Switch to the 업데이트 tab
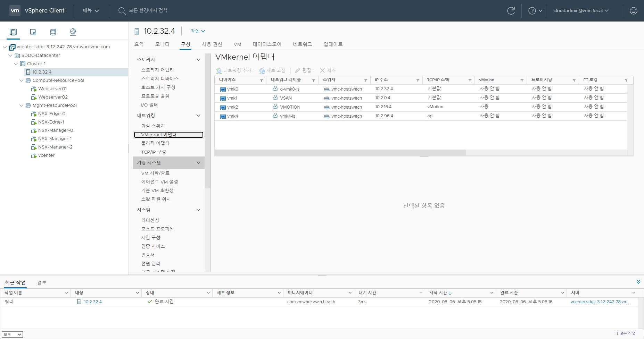644x339 pixels. tap(333, 44)
